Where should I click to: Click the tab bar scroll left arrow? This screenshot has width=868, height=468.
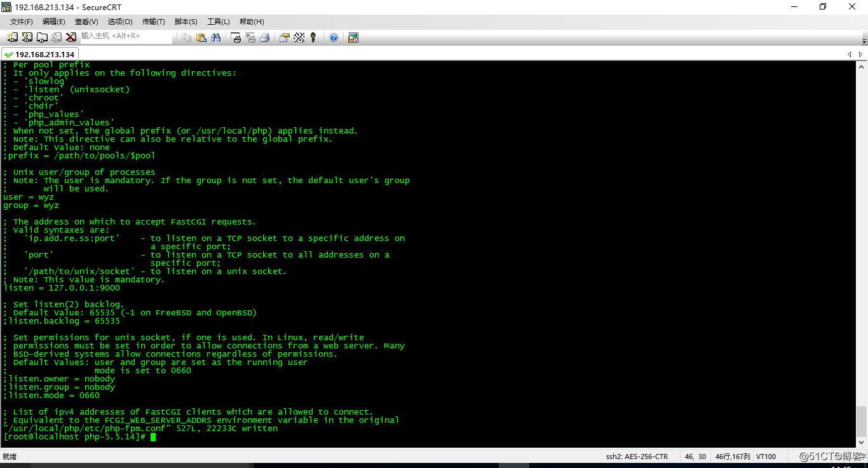pos(850,55)
